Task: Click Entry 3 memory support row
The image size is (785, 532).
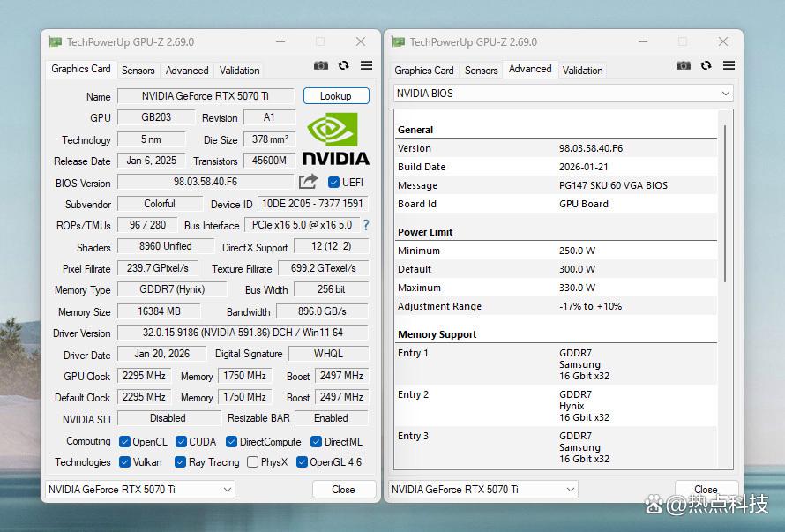Action: tap(556, 447)
